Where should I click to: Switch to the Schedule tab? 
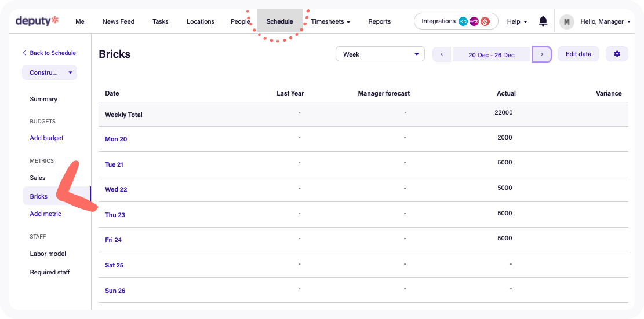(279, 22)
